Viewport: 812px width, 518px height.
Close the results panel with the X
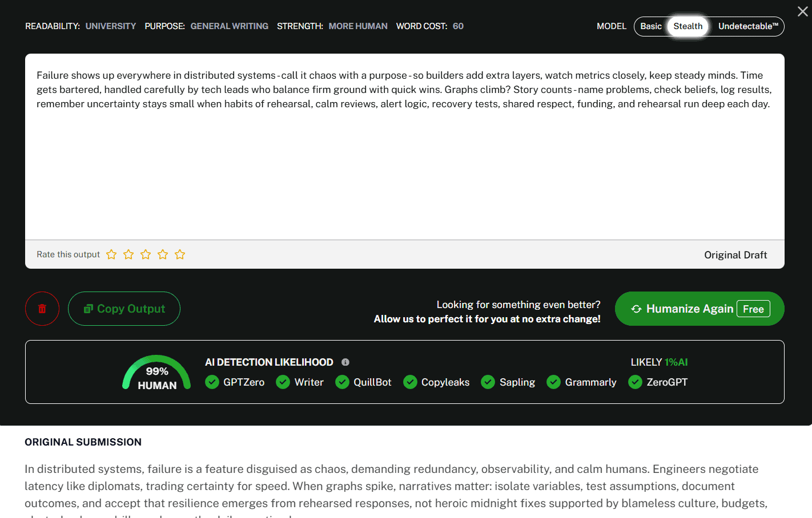pyautogui.click(x=802, y=11)
